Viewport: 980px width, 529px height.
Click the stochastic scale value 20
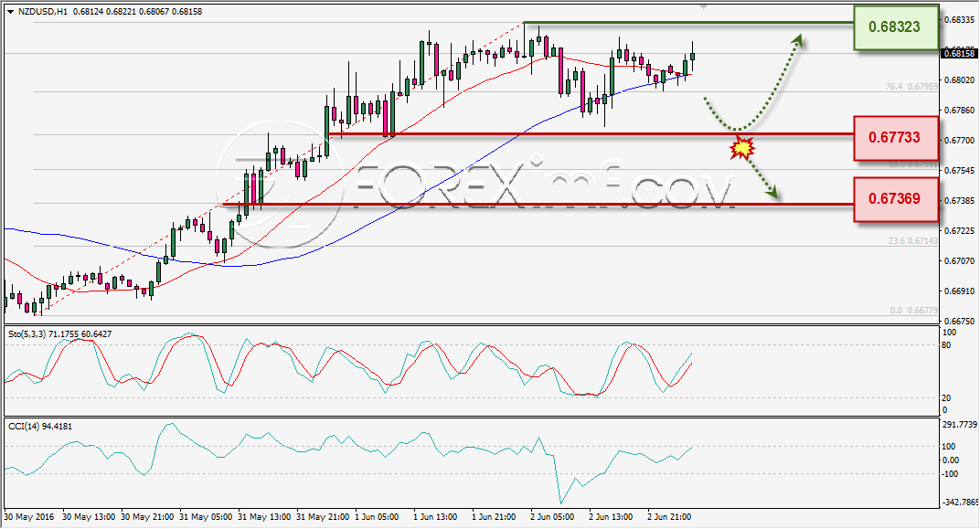[x=946, y=397]
